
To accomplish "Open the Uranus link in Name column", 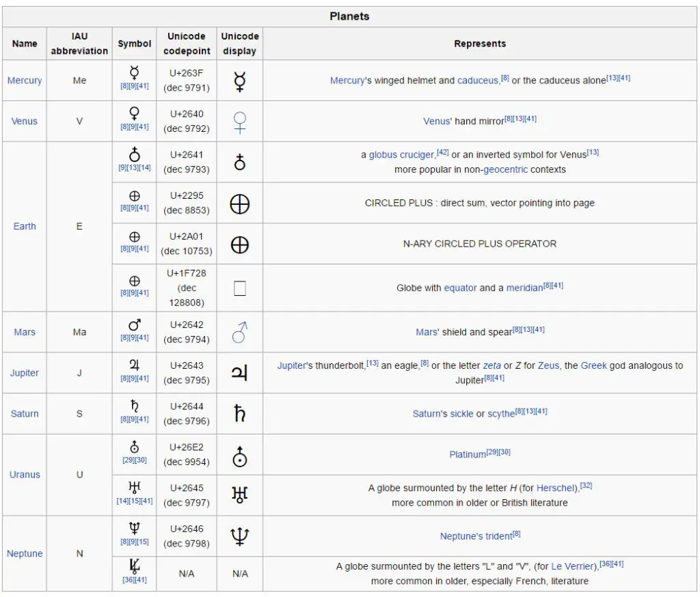I will coord(25,475).
